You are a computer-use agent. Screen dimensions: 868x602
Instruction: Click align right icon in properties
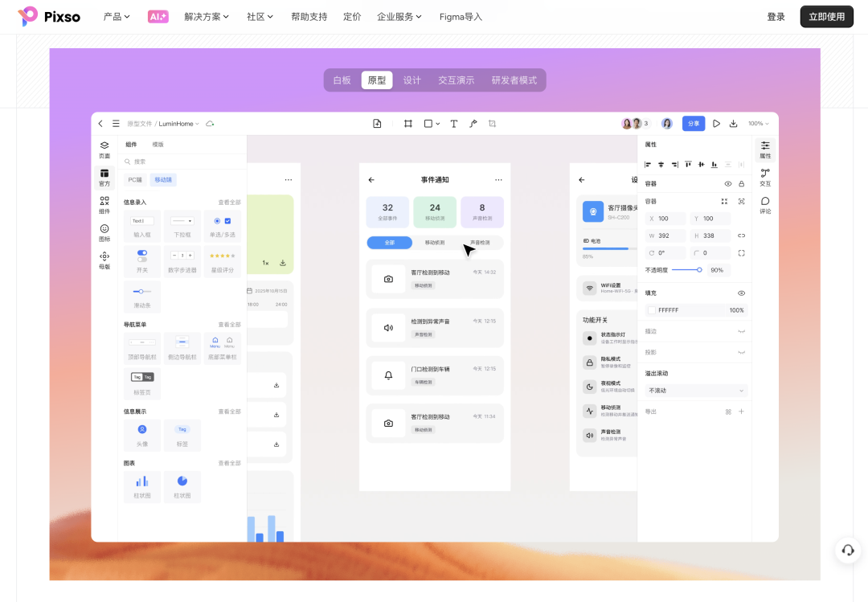tap(674, 165)
